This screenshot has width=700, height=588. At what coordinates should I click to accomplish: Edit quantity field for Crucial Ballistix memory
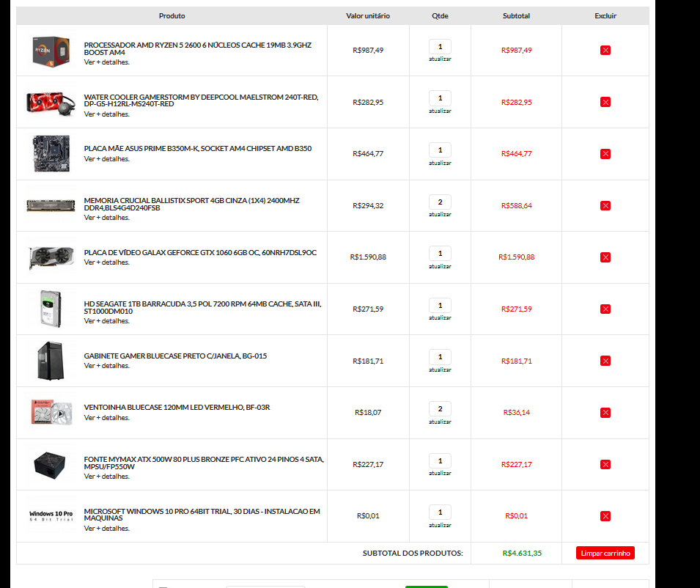click(440, 202)
